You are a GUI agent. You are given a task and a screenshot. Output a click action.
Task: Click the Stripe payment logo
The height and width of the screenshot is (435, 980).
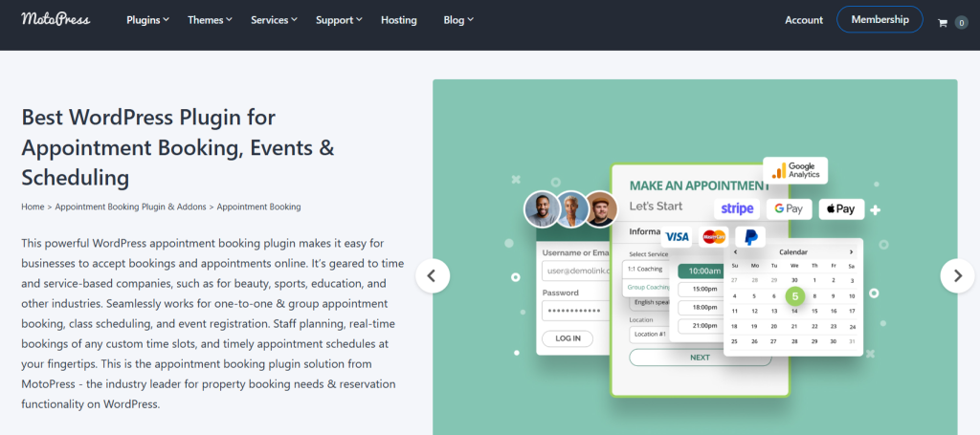click(737, 208)
